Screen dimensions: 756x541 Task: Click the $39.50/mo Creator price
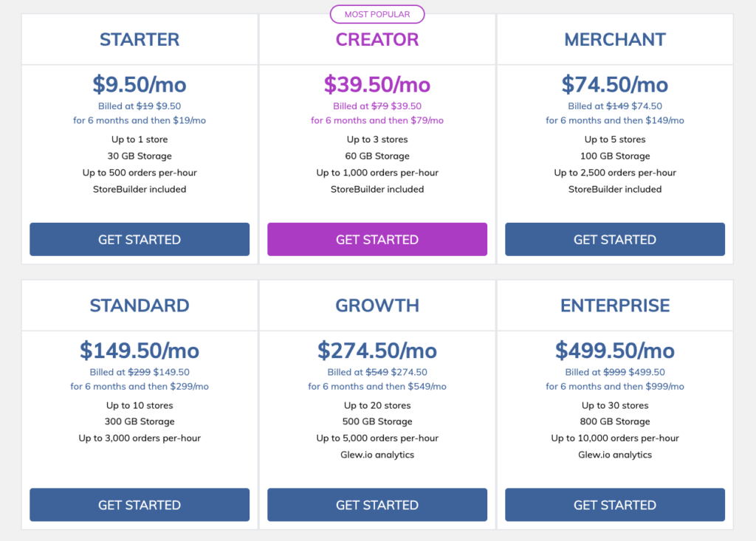tap(377, 85)
